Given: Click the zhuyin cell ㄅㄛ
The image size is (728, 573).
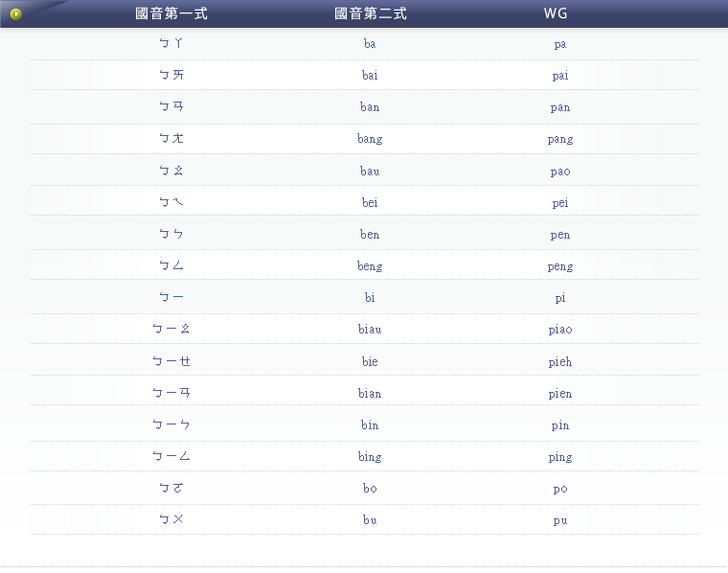Looking at the screenshot, I should [x=171, y=488].
